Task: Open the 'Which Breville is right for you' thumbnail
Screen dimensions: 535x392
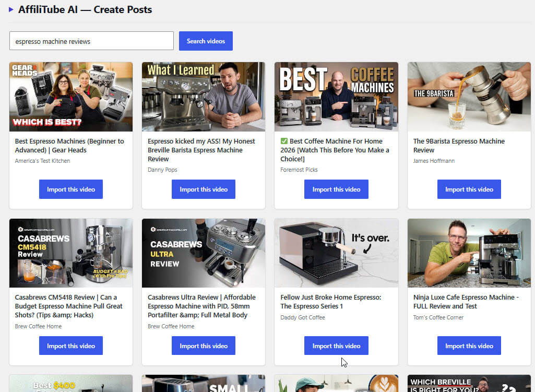Action: coord(469,384)
